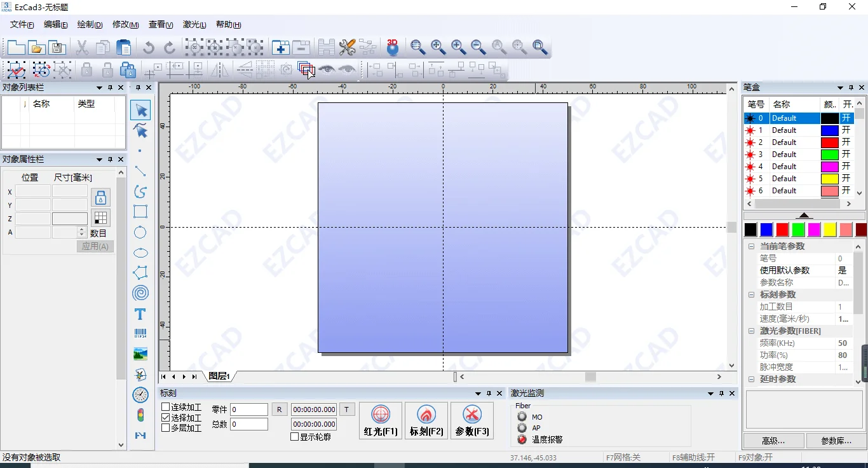The height and width of the screenshot is (468, 868).
Task: Select the circle drawing tool
Action: coord(140,233)
